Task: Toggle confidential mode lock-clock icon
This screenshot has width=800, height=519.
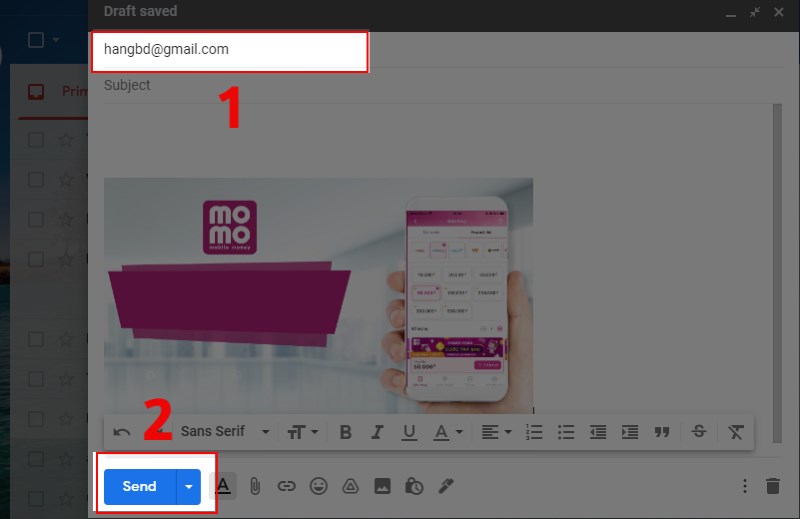Action: pyautogui.click(x=414, y=486)
